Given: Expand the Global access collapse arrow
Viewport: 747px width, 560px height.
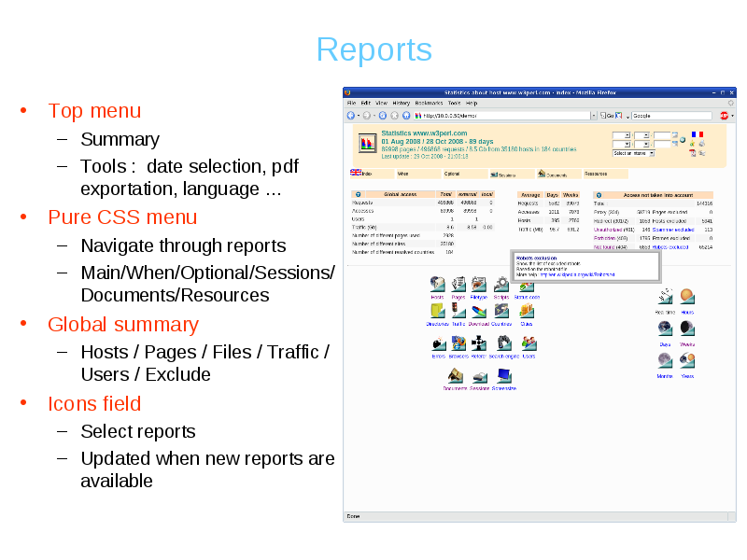Looking at the screenshot, I should (356, 194).
